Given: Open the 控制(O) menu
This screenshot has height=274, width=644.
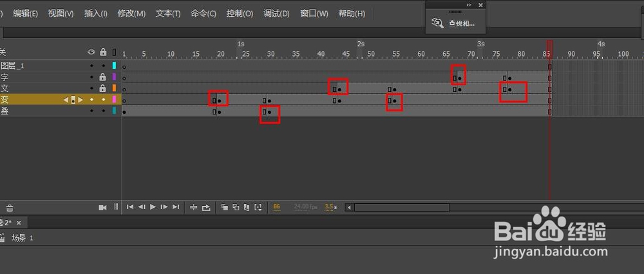Looking at the screenshot, I should [x=240, y=13].
